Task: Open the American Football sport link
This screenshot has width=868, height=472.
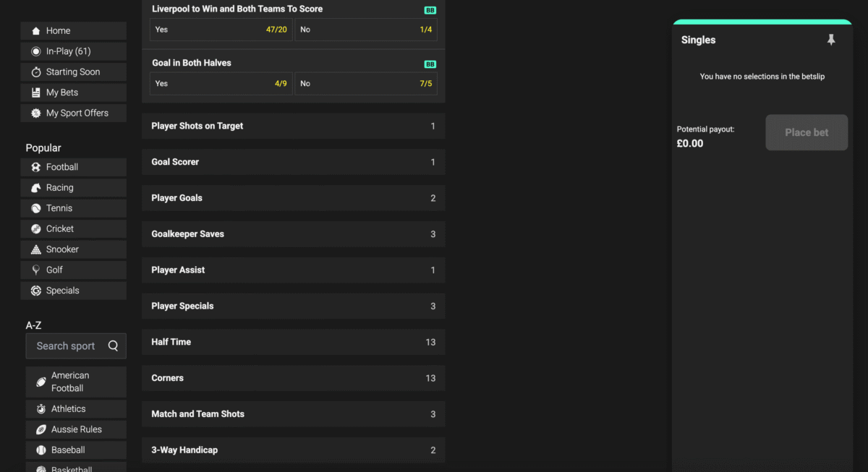Action: coord(76,382)
